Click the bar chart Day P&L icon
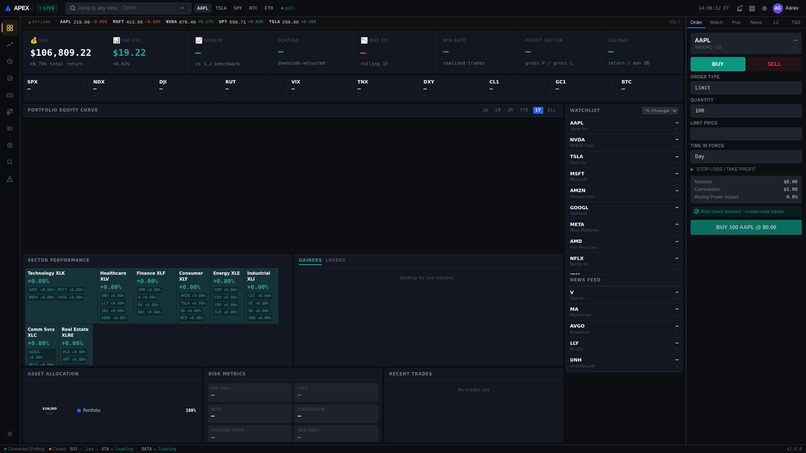806x453 pixels. coord(116,40)
